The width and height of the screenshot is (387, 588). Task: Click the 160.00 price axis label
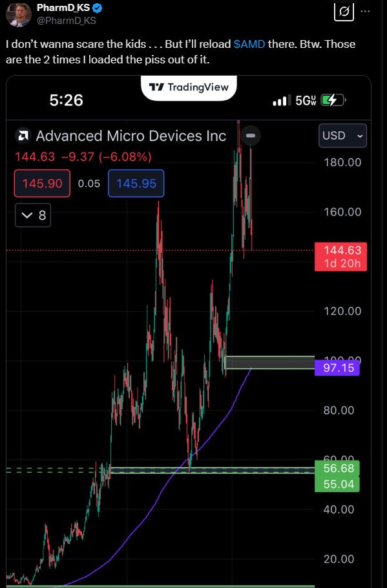tap(342, 212)
